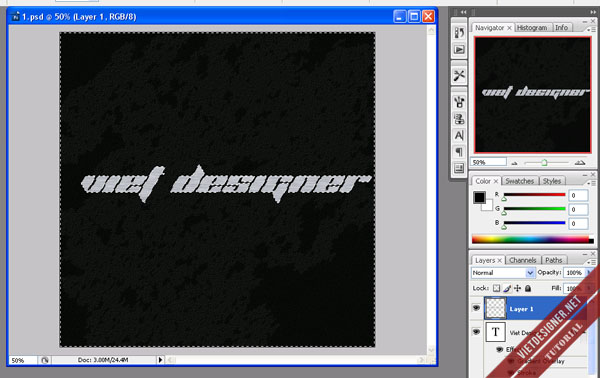Viewport: 600px width, 378px height.
Task: Open the Actions panel icon
Action: [x=459, y=50]
